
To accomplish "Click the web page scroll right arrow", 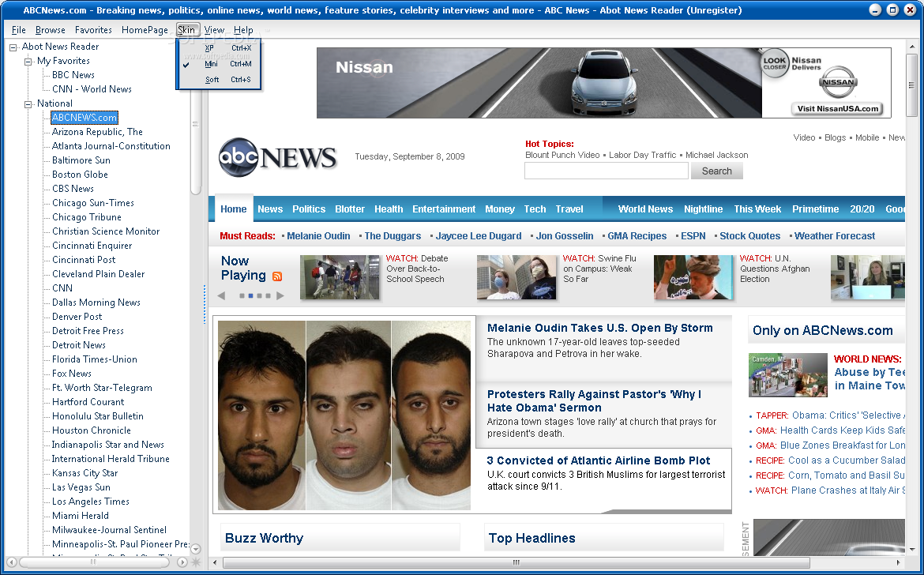I will tap(899, 562).
